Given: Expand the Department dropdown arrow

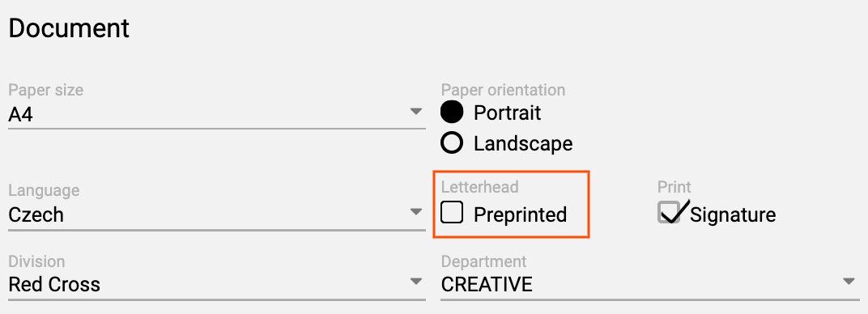Looking at the screenshot, I should 849,282.
